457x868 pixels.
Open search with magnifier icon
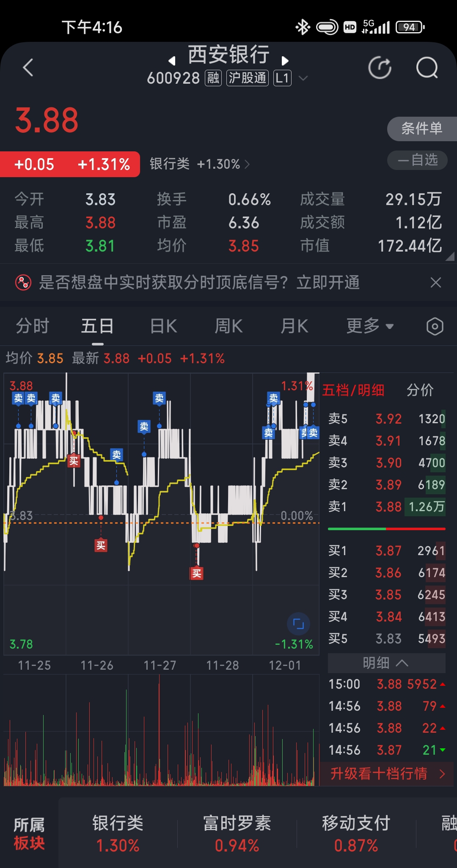click(x=427, y=68)
